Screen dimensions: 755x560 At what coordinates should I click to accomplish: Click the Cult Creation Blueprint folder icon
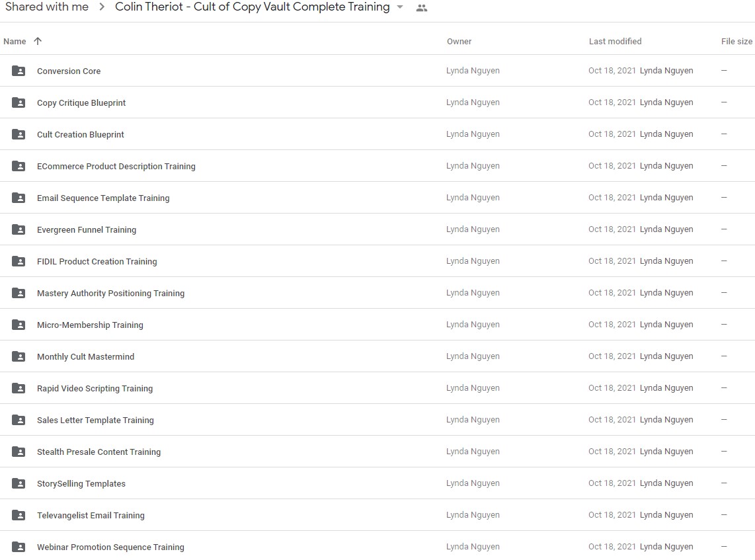click(x=19, y=134)
